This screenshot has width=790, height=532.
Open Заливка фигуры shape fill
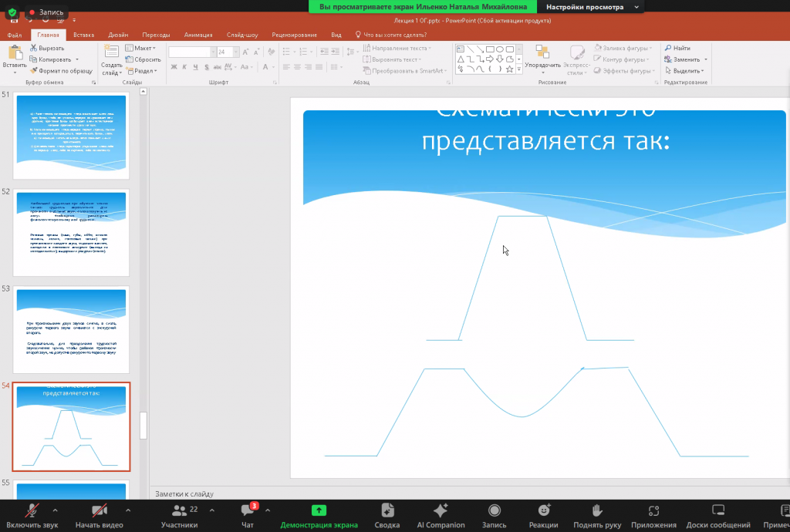pos(623,48)
